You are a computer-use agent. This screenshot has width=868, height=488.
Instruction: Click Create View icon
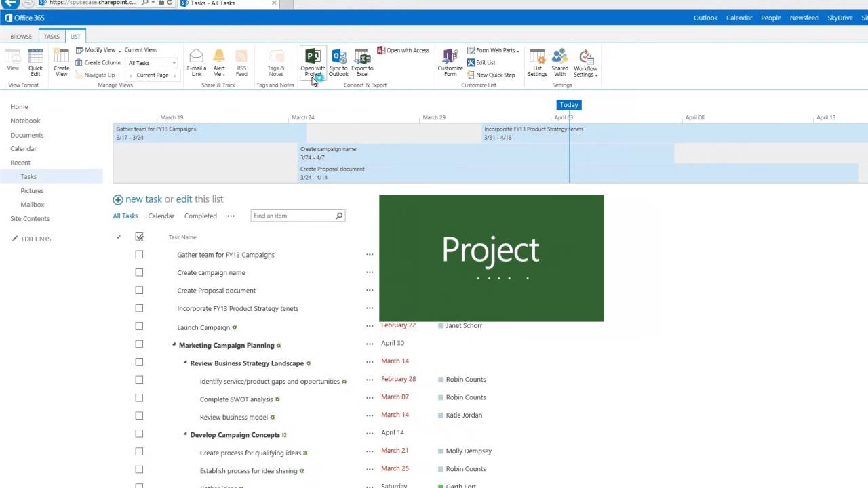[x=61, y=63]
